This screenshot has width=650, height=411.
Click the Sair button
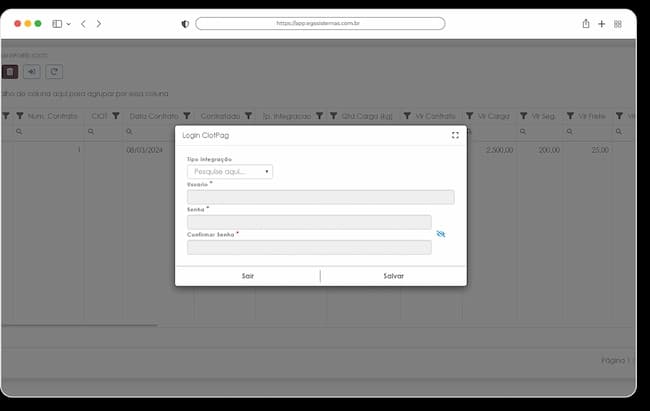point(247,276)
